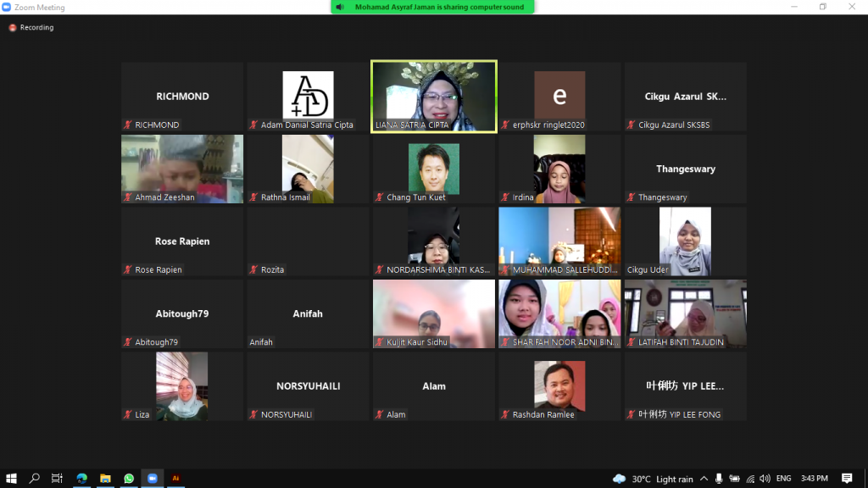Open the ENG language selector
Screen dimensions: 868x488
(x=783, y=479)
